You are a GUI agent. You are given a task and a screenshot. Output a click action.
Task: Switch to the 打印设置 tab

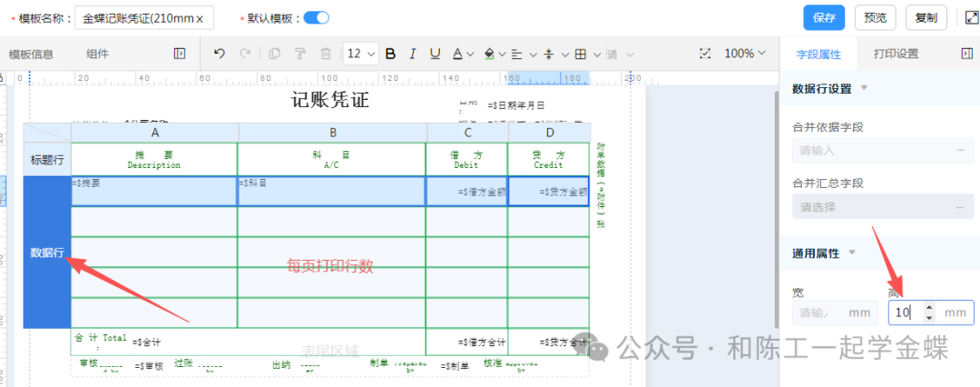(896, 54)
